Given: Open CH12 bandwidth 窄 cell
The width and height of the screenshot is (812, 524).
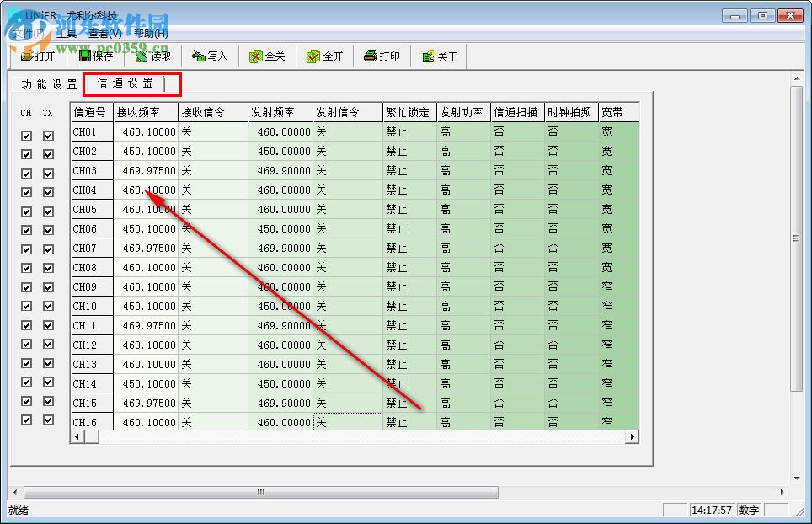Looking at the screenshot, I should [x=619, y=345].
